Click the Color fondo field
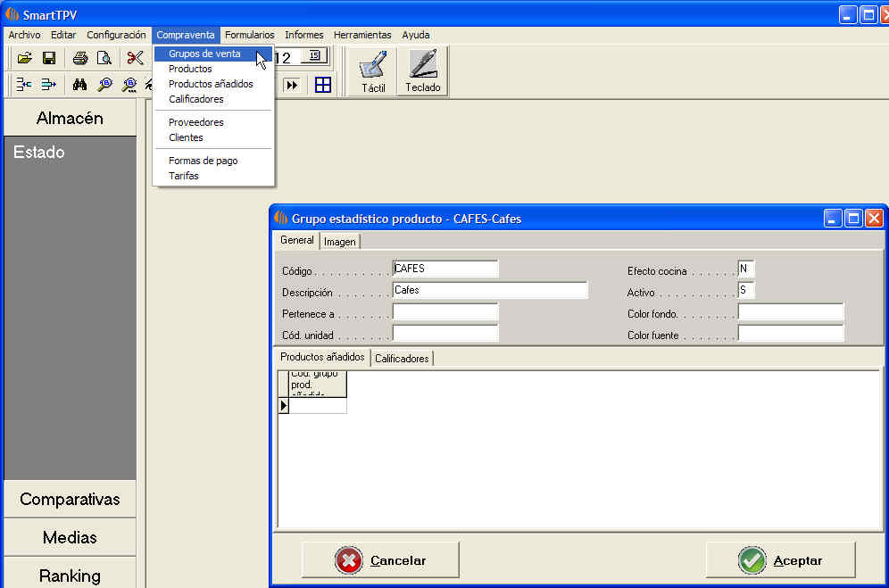The image size is (889, 588). [790, 312]
